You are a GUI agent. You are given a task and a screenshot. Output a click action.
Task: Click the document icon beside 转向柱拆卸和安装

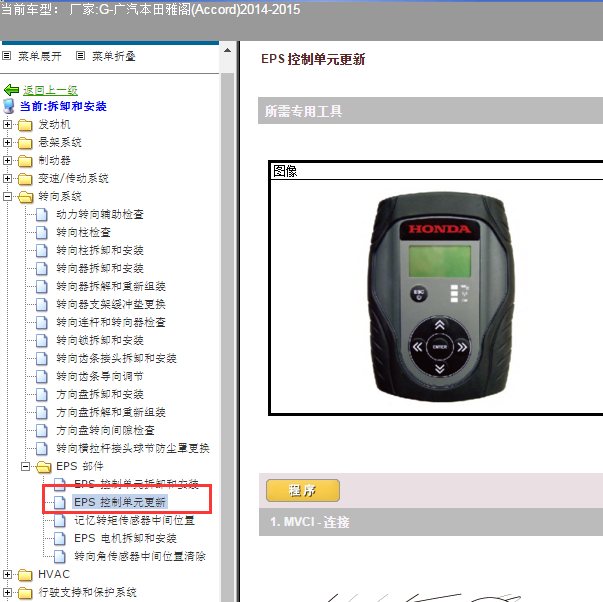42,251
